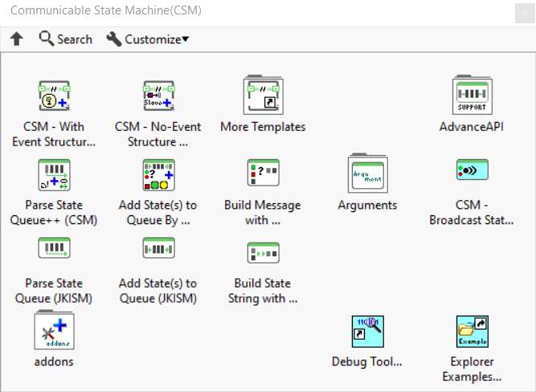Screen dimensions: 536x392
Task: Click the AdvanceAPI text label
Action: coord(472,127)
